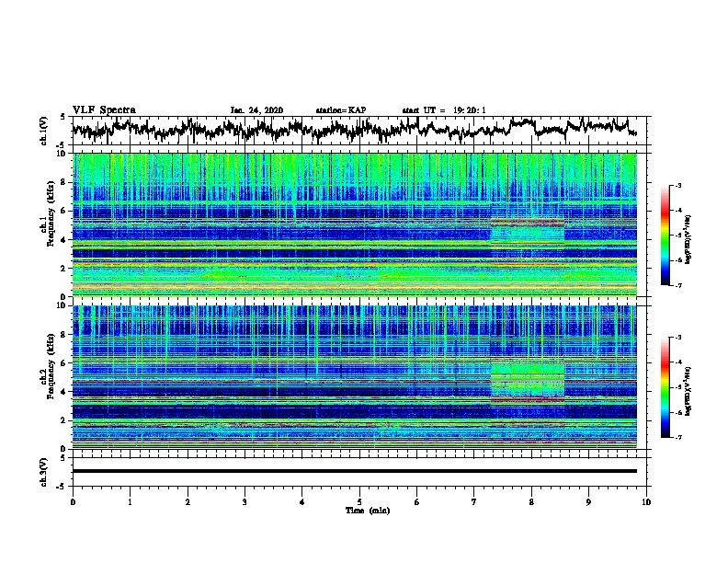Click the "-3" label on upper color bar
The height and width of the screenshot is (563, 728).
(677, 186)
